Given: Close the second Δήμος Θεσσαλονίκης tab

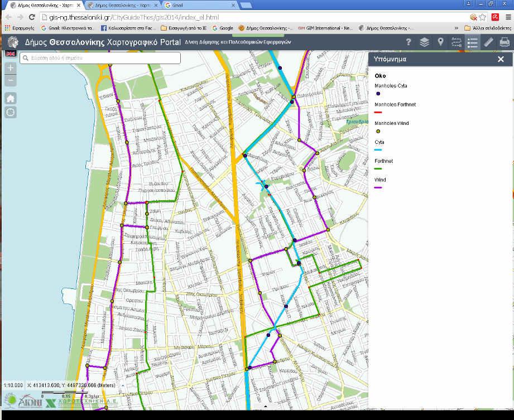Looking at the screenshot, I should coord(156,5).
